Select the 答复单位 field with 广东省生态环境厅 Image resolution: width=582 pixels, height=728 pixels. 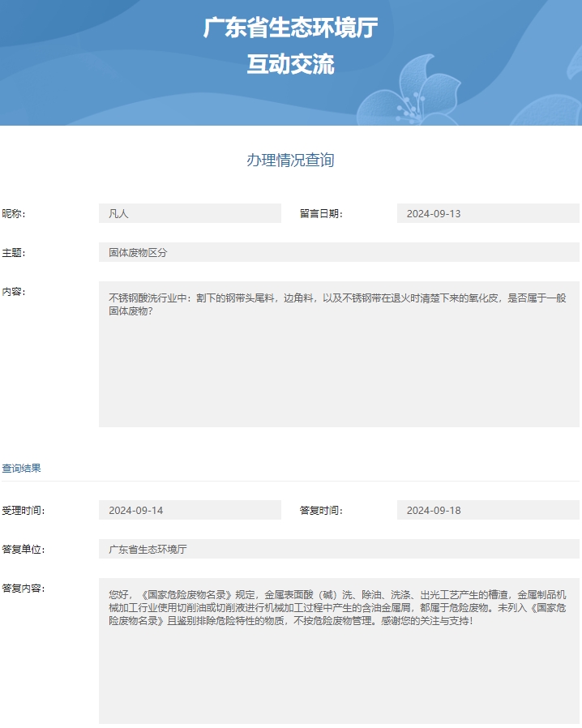[x=339, y=550]
